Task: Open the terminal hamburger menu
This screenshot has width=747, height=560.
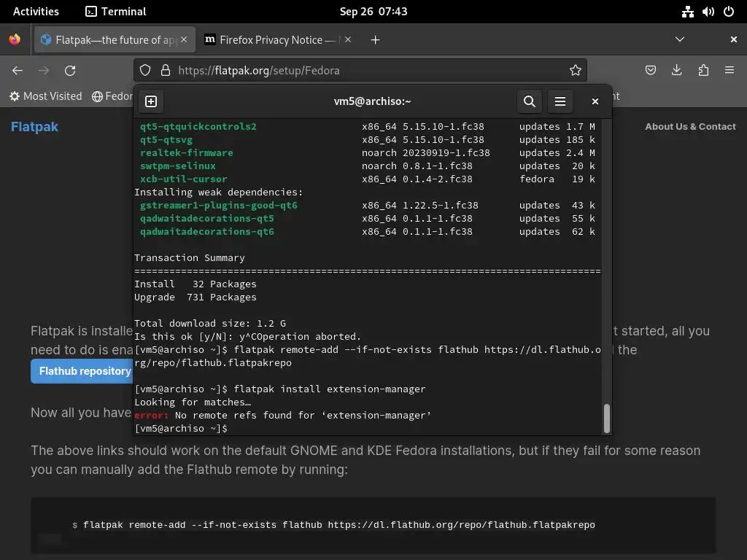Action: [560, 101]
